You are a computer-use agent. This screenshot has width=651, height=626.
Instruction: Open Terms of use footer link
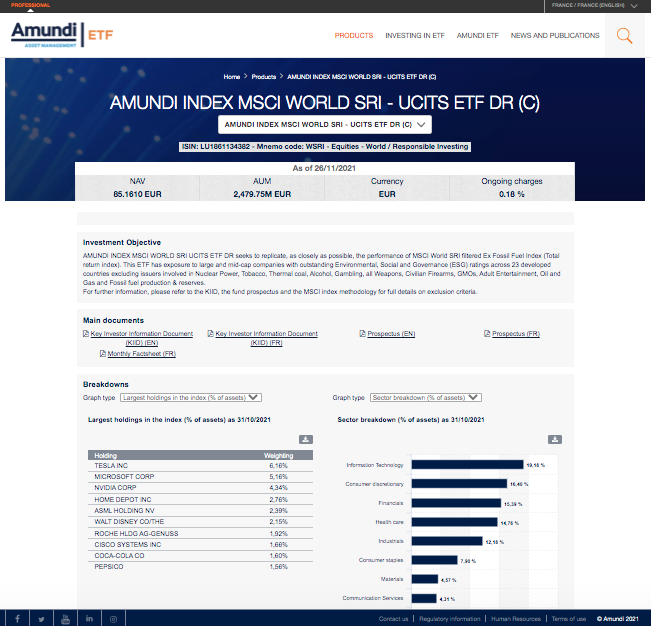pos(569,619)
